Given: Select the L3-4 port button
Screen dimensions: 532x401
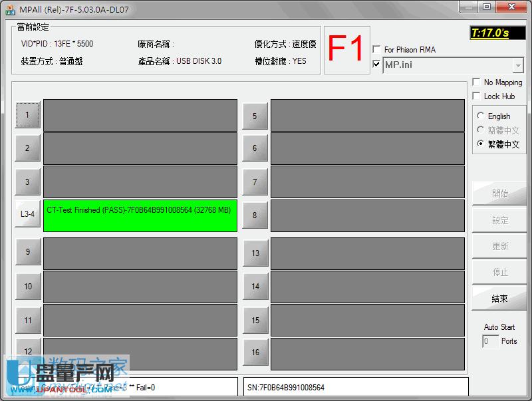Looking at the screenshot, I should click(27, 215).
